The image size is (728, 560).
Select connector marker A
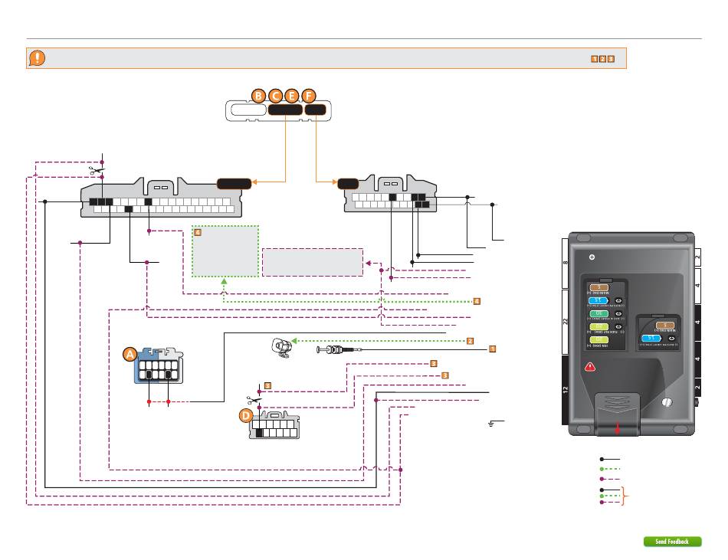130,355
